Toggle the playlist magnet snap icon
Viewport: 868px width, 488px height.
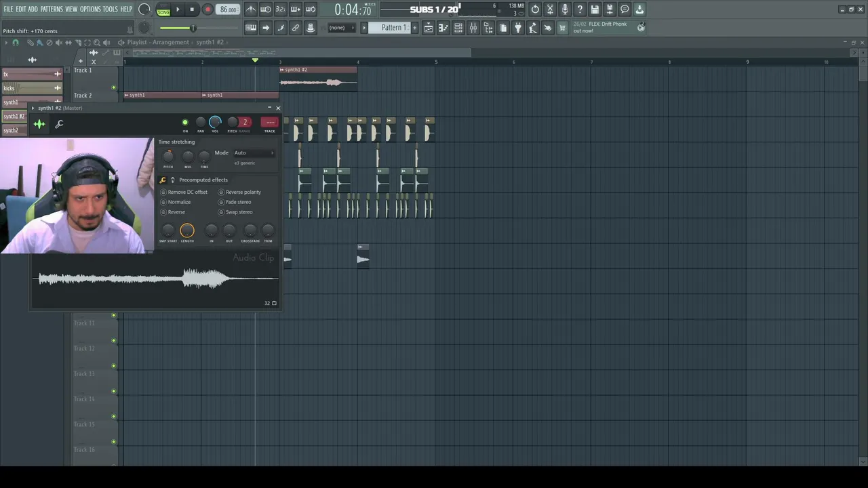click(x=16, y=42)
